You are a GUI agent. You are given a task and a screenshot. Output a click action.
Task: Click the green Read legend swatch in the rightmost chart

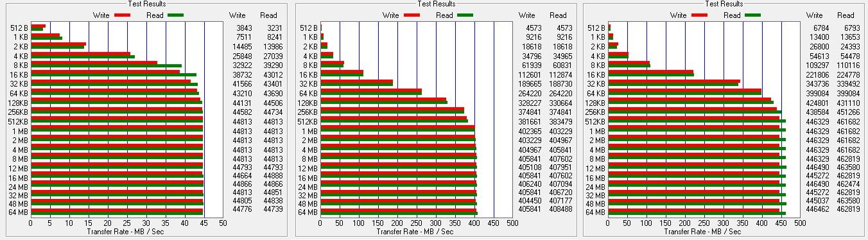point(753,15)
